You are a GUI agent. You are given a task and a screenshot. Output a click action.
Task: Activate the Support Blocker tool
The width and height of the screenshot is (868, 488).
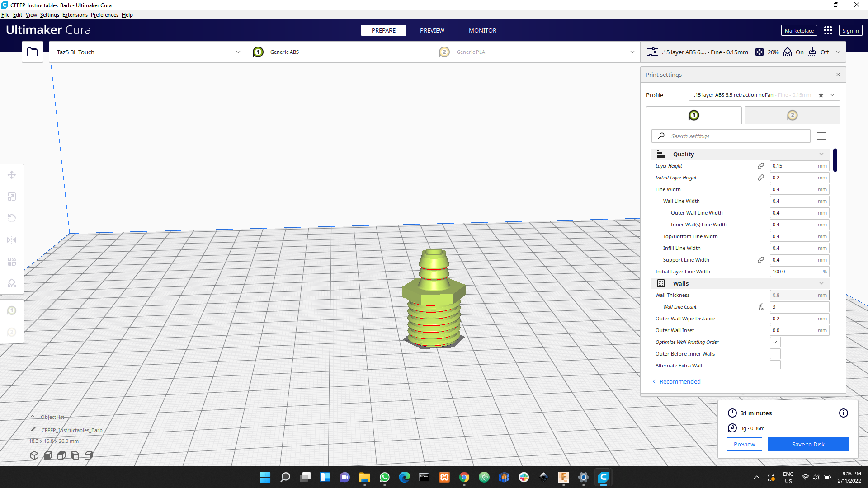[12, 283]
